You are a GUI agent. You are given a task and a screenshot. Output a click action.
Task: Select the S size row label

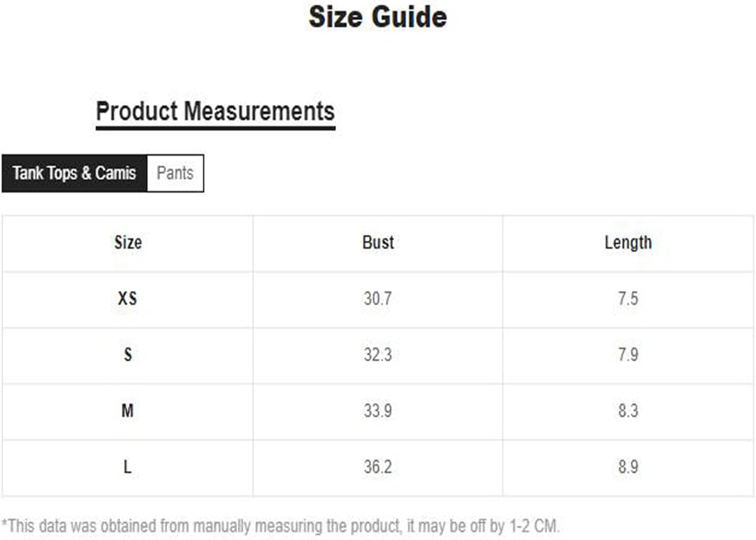point(128,355)
